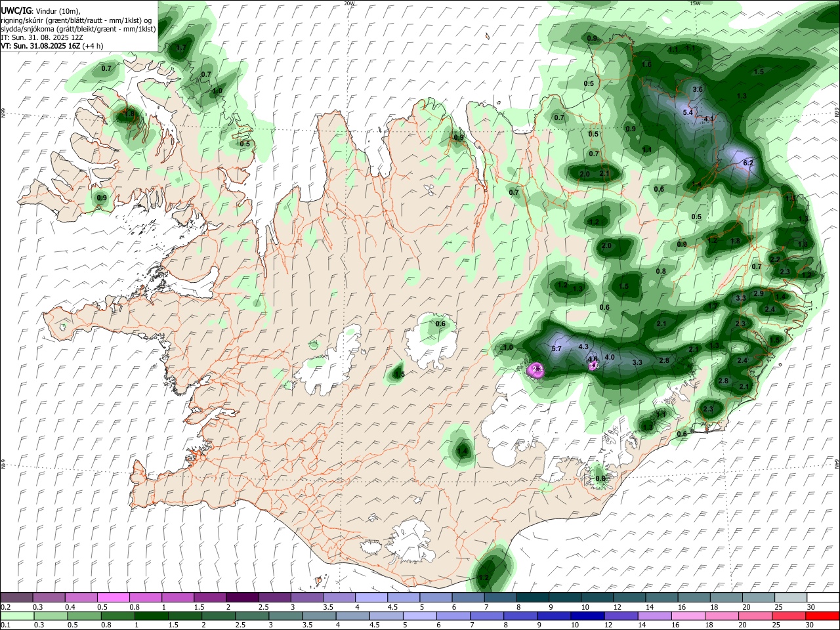Click the dusky mauve 0.2–0.3 snow legend swatch
This screenshot has width=840, height=630.
point(17,597)
